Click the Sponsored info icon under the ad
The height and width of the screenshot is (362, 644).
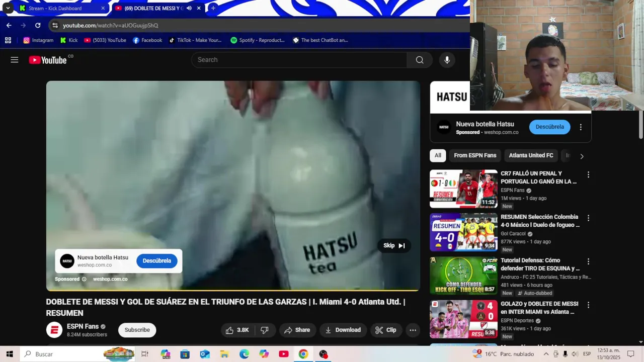[84, 279]
